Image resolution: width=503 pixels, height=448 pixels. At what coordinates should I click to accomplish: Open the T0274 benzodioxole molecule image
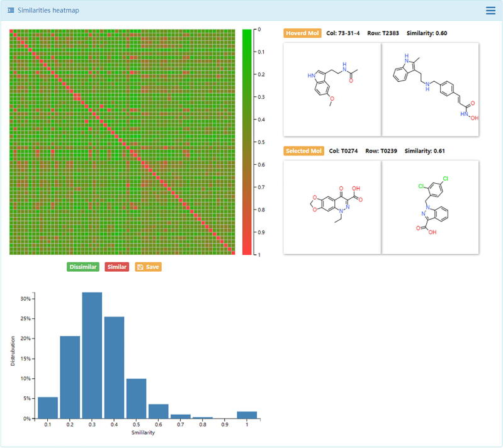tap(332, 207)
